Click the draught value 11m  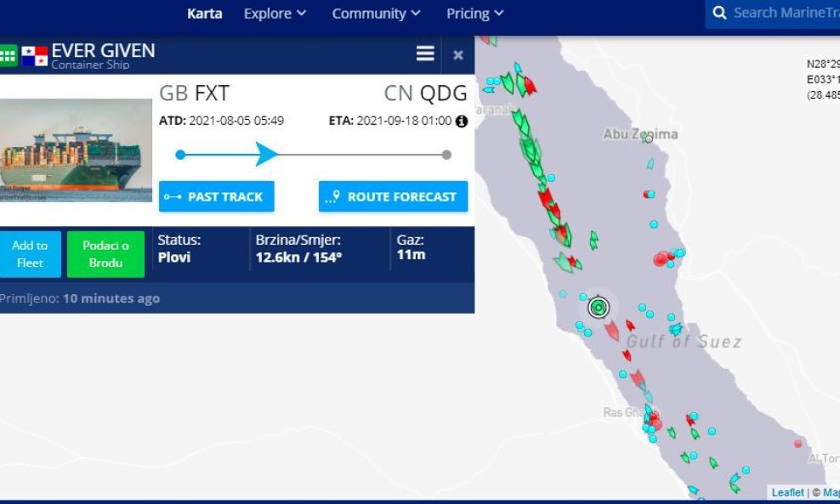click(411, 255)
